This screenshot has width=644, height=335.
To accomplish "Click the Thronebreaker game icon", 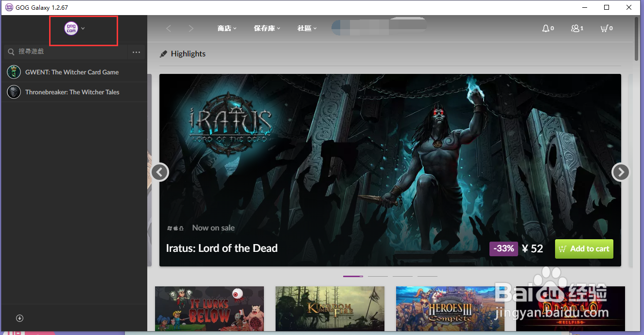I will 14,92.
